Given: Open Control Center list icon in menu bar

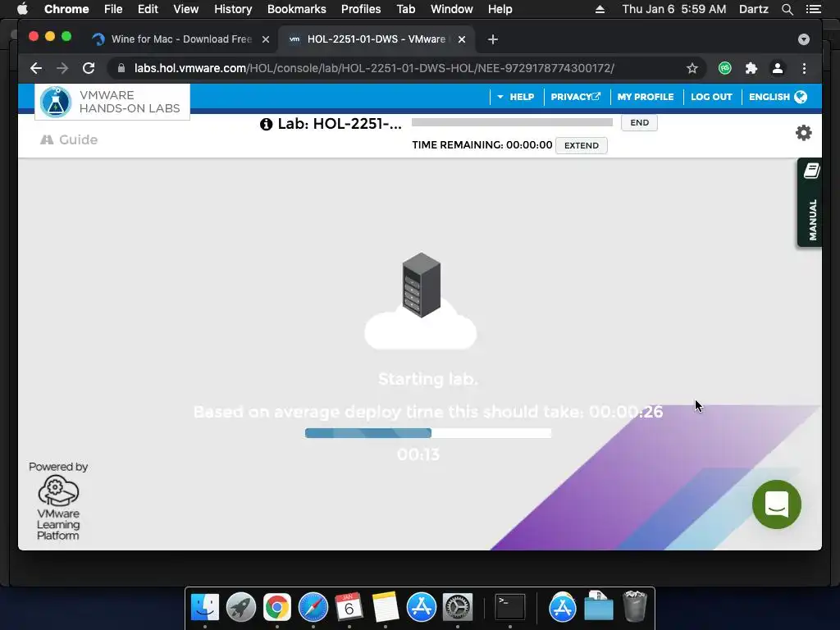Looking at the screenshot, I should [813, 9].
